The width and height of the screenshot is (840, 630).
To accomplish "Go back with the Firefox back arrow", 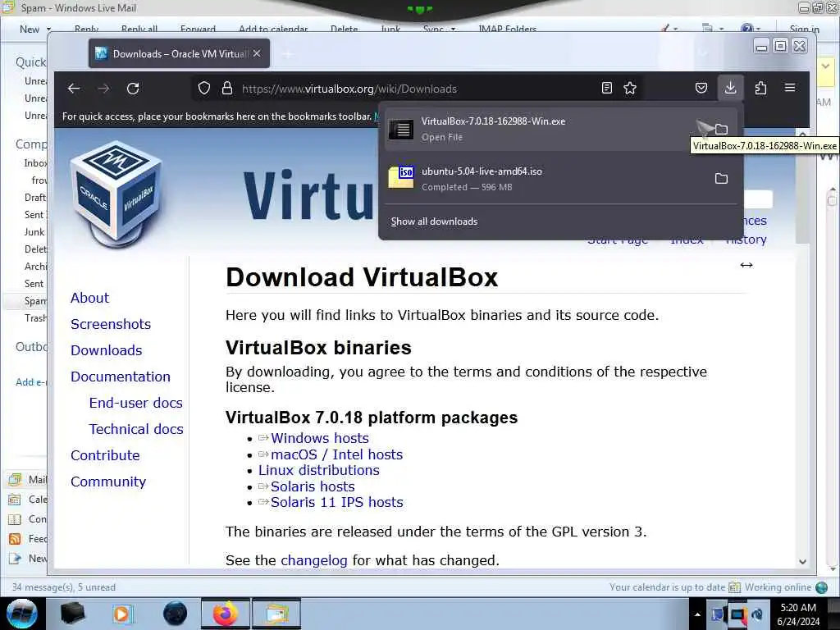I will coord(74,89).
